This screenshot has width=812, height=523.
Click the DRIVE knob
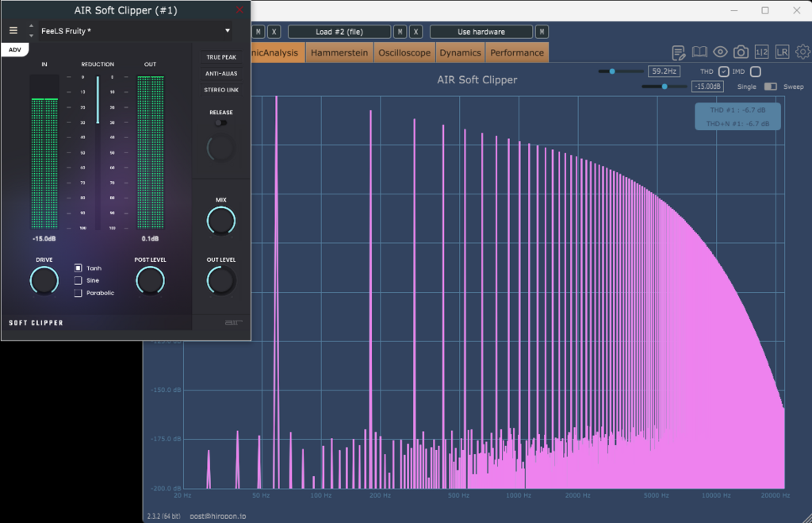44,280
